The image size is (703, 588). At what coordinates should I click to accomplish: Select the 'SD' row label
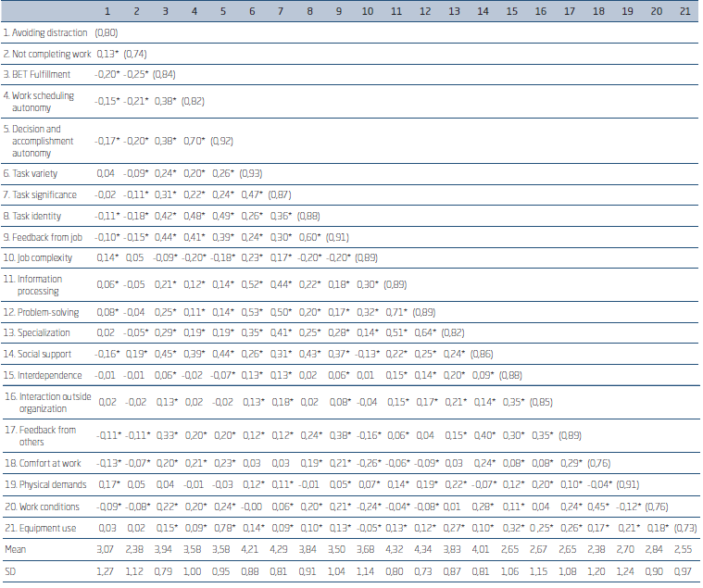pyautogui.click(x=10, y=570)
